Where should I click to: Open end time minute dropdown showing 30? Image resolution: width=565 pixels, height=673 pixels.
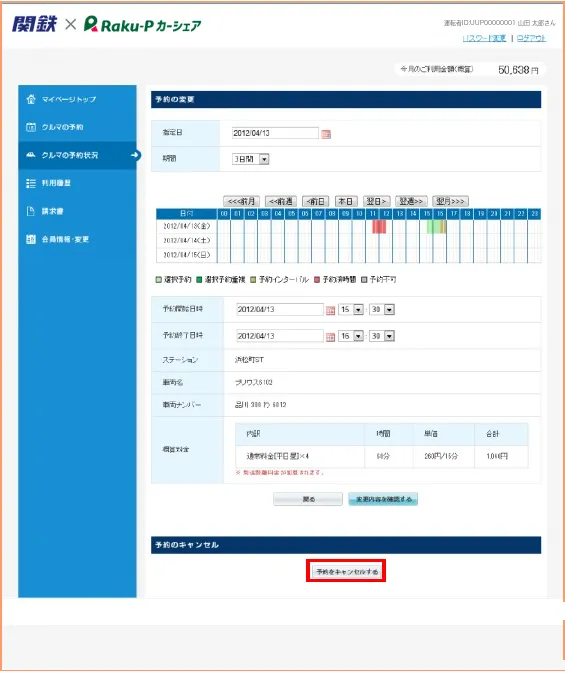point(382,336)
